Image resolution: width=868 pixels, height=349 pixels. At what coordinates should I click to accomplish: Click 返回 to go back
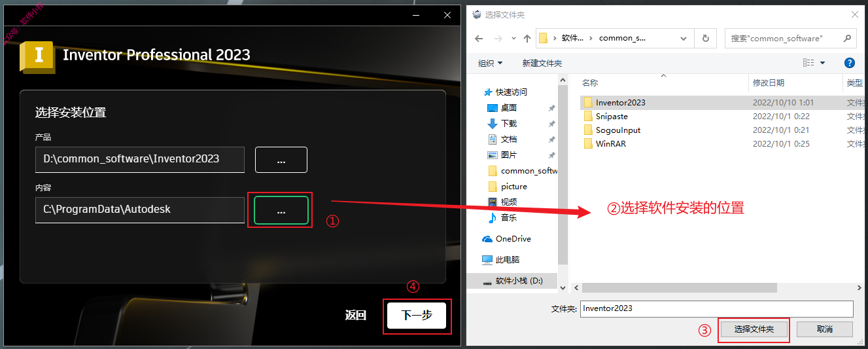click(356, 316)
